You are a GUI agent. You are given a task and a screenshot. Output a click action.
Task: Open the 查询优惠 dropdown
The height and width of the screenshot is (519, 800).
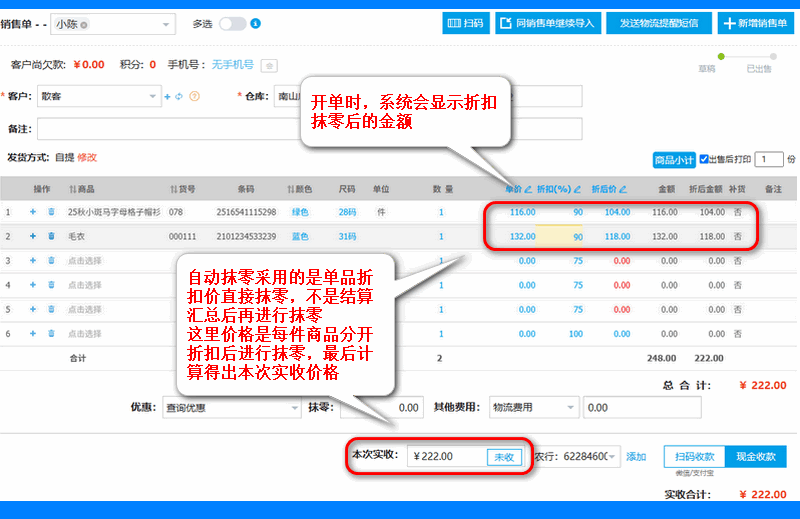[x=232, y=407]
